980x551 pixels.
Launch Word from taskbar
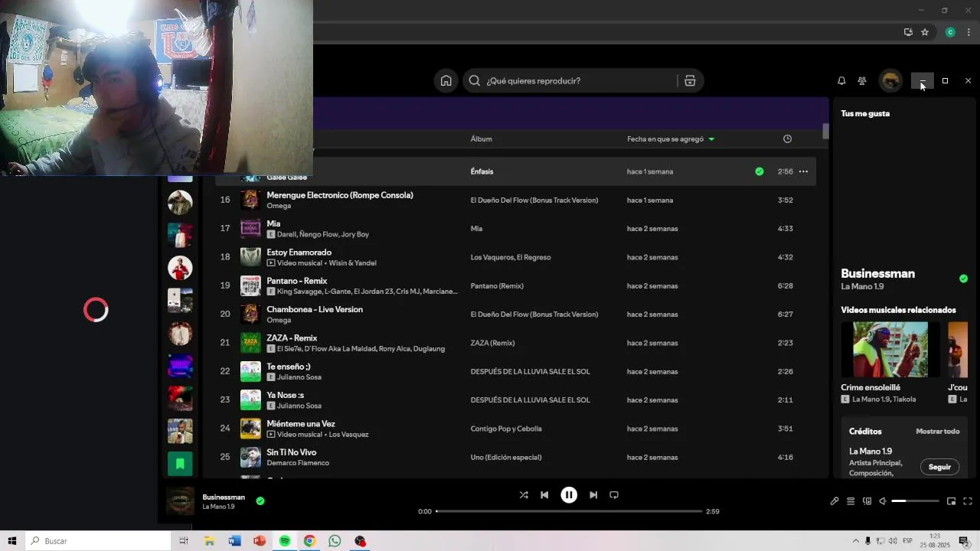click(234, 541)
